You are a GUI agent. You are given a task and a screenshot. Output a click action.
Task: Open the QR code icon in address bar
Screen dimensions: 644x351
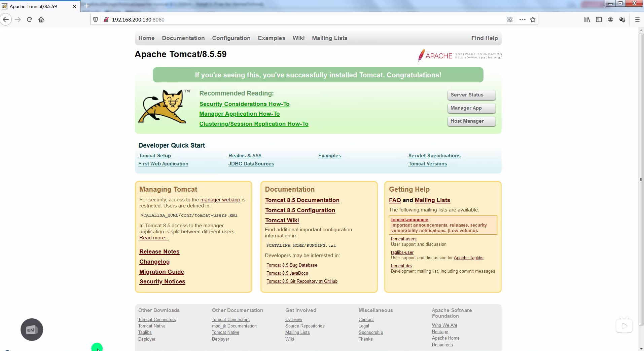click(510, 19)
